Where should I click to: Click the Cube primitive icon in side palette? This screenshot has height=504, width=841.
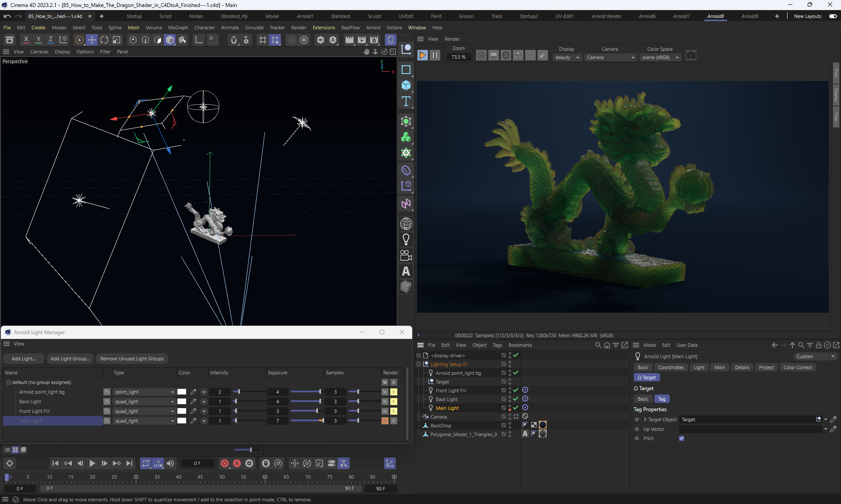tap(406, 85)
